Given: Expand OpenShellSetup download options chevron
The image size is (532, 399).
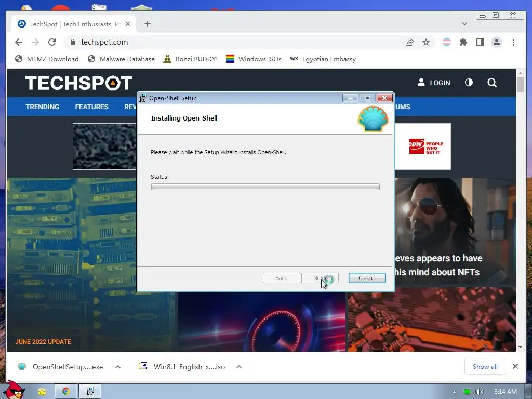Looking at the screenshot, I should 118,367.
